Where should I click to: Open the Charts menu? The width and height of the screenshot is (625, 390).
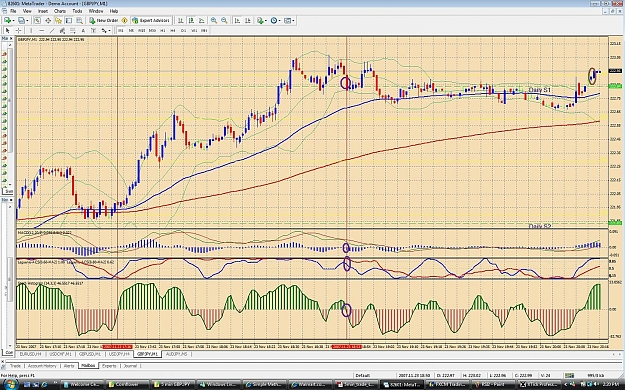pos(60,11)
